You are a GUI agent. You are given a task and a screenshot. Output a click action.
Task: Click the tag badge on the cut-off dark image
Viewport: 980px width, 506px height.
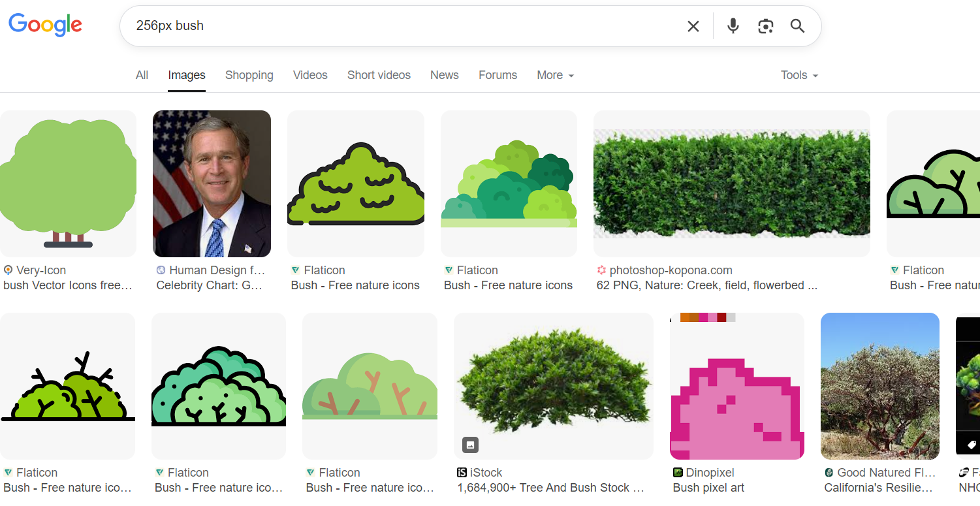(x=972, y=445)
